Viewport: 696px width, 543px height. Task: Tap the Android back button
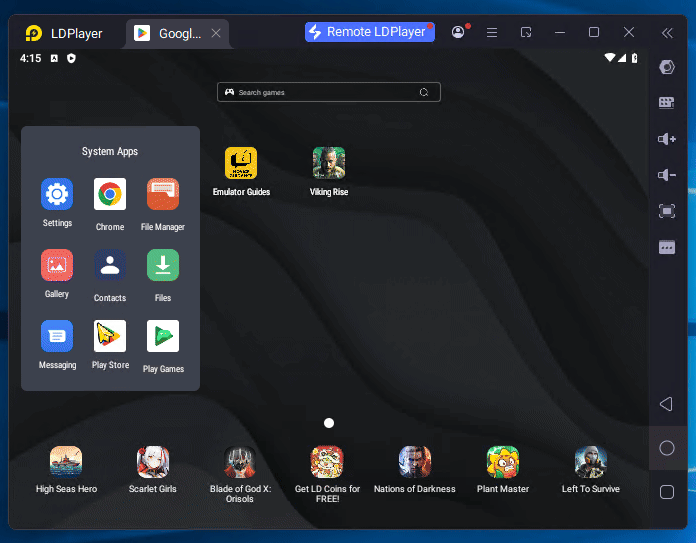point(666,404)
